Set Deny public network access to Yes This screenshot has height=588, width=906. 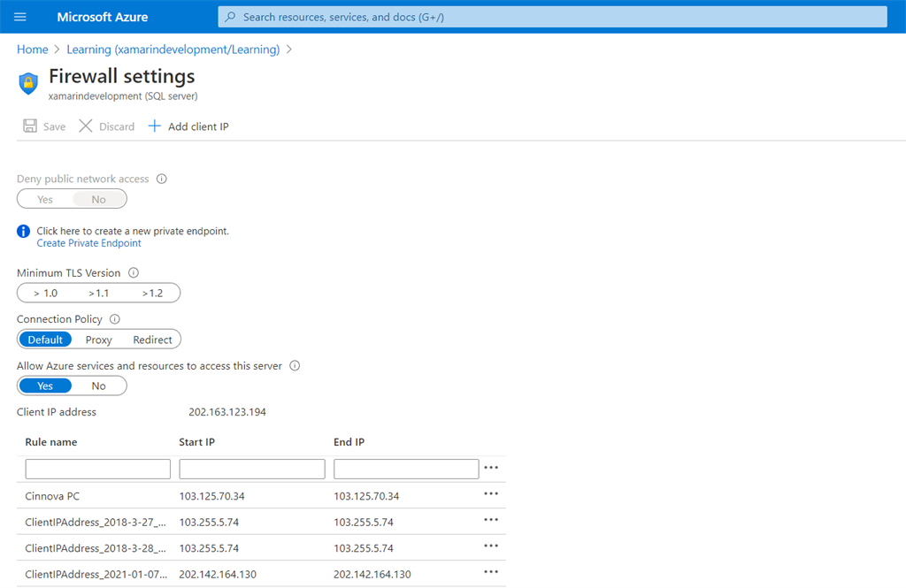45,199
